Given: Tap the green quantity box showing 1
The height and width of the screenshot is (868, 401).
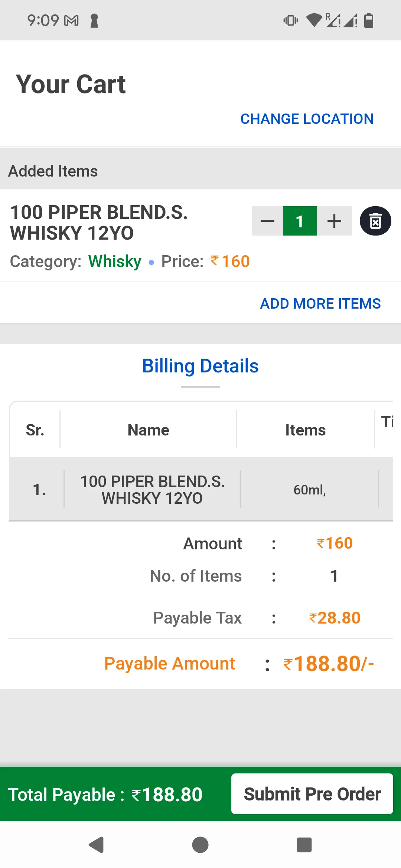Looking at the screenshot, I should 300,221.
